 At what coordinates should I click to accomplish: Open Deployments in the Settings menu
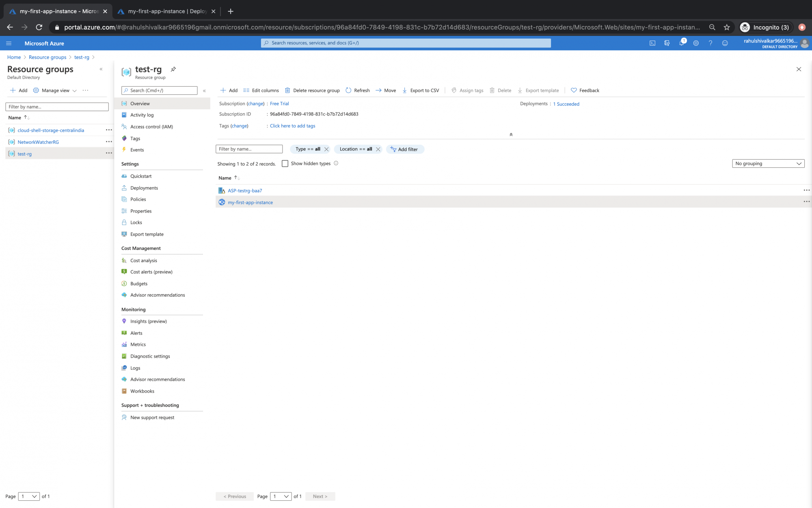click(x=144, y=187)
